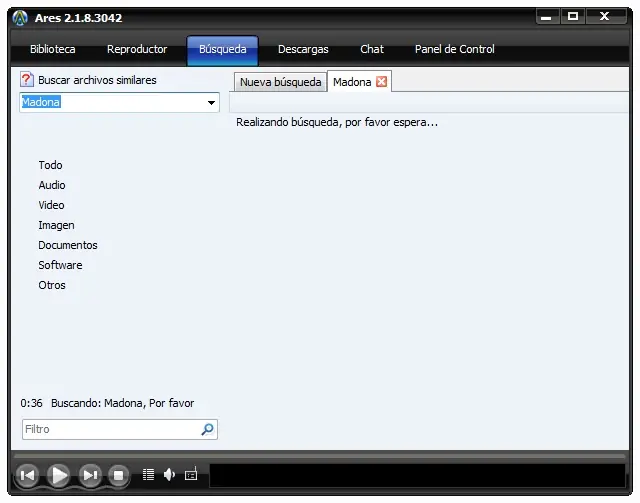Click the 'Realizando búsqueda, por favor espera...' message

coord(337,122)
